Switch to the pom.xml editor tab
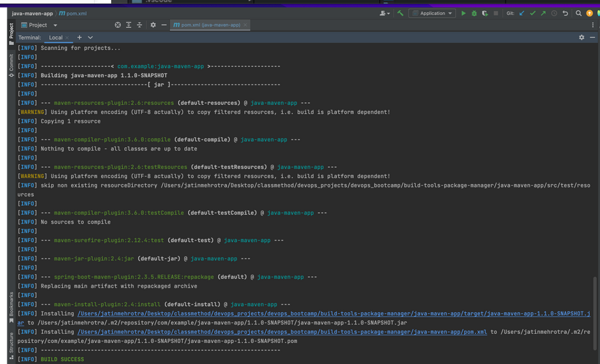 click(x=207, y=25)
